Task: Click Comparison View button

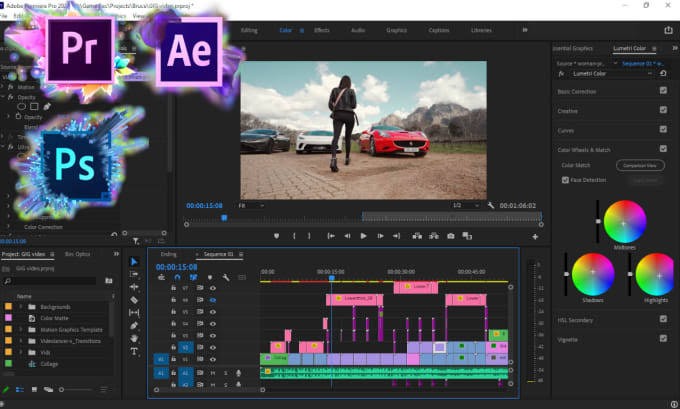Action: [x=640, y=165]
